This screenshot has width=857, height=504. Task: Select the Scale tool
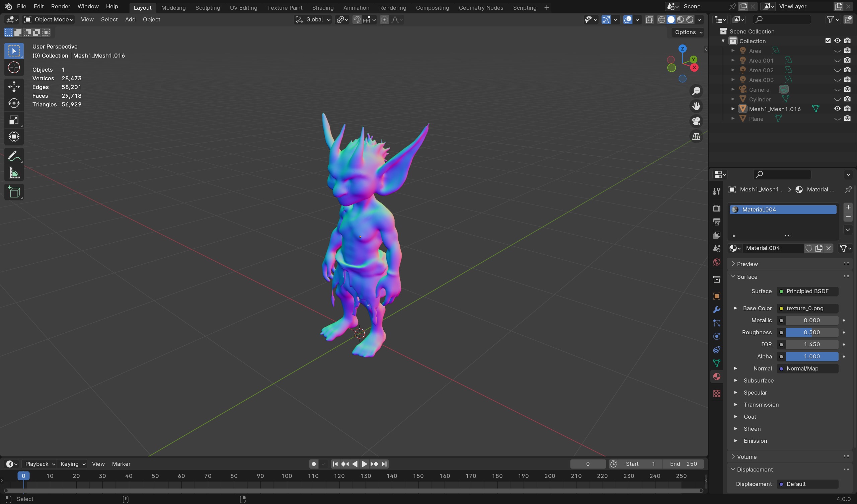[14, 120]
